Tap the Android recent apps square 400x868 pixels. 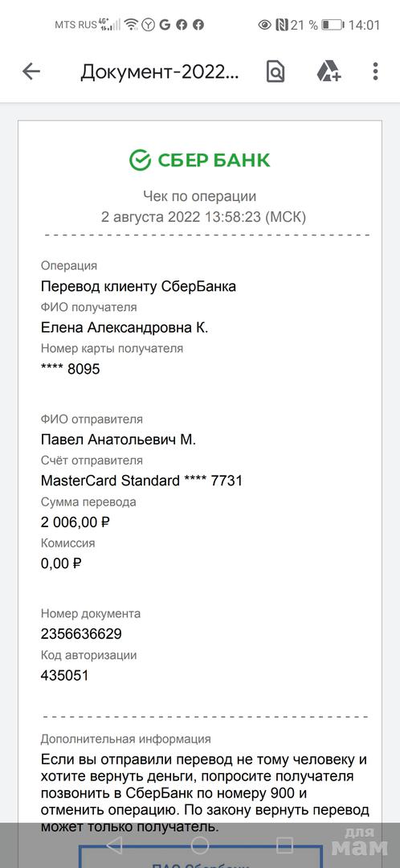[284, 845]
